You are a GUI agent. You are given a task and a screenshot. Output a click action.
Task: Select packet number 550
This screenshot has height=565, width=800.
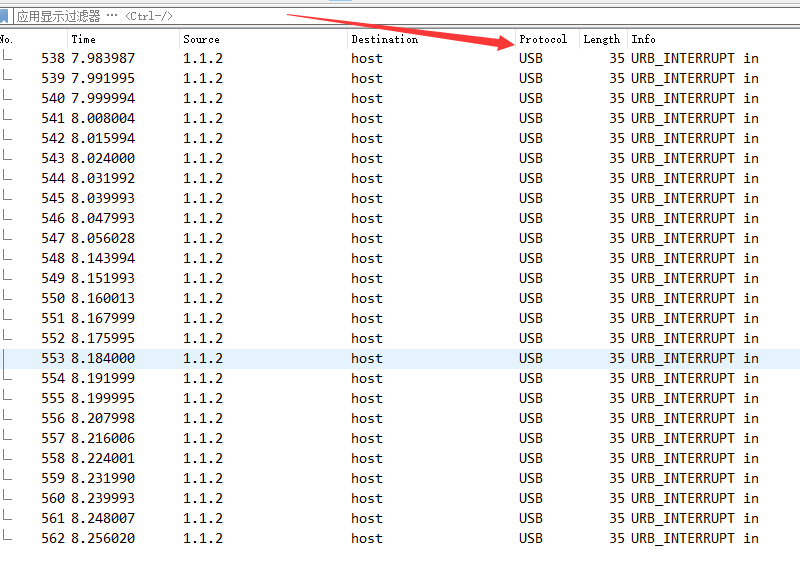click(400, 298)
